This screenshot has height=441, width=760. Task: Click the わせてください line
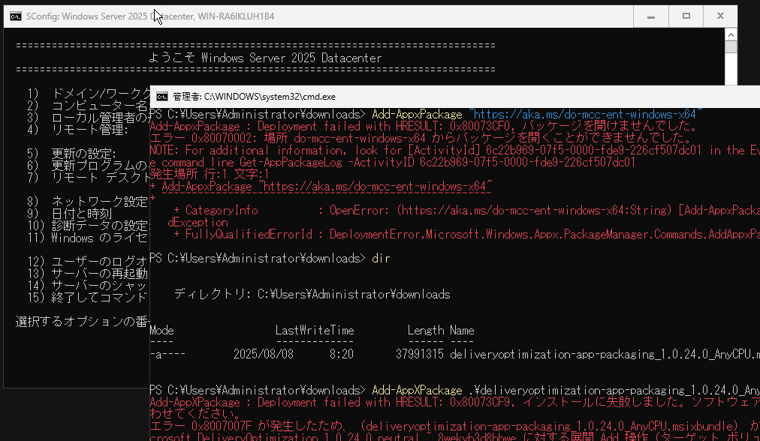click(195, 414)
